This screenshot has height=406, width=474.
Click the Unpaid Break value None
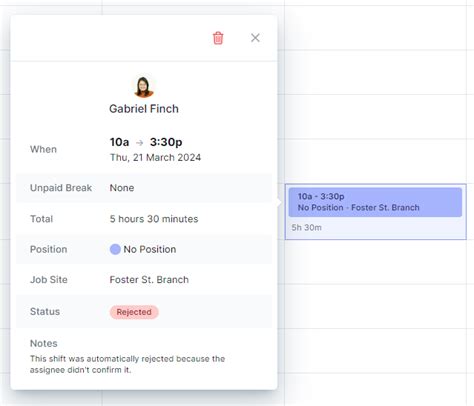[122, 188]
